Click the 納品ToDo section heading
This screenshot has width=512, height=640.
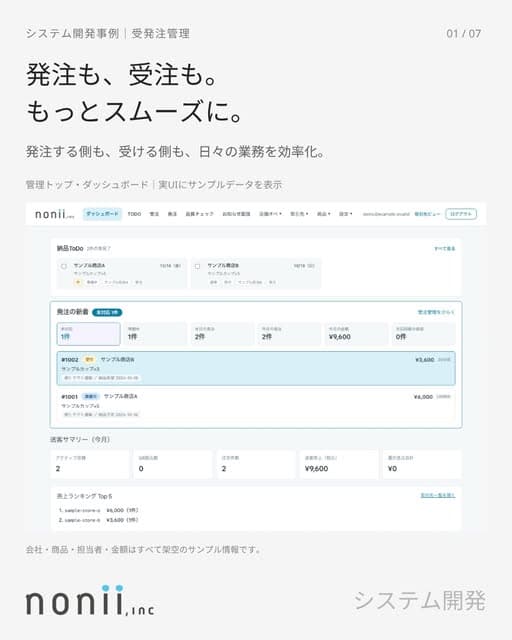pos(70,248)
